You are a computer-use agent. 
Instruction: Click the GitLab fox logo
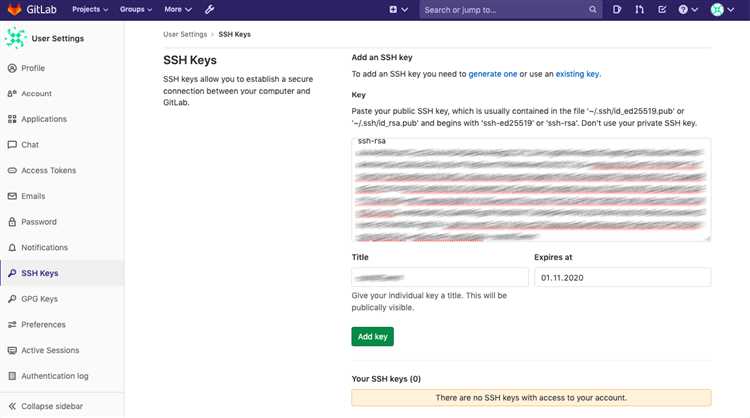point(14,9)
